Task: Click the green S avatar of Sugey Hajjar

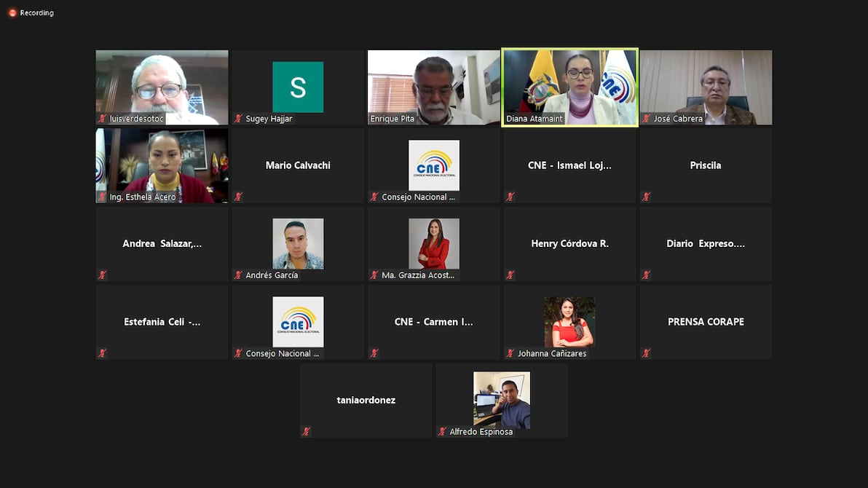Action: click(x=298, y=87)
